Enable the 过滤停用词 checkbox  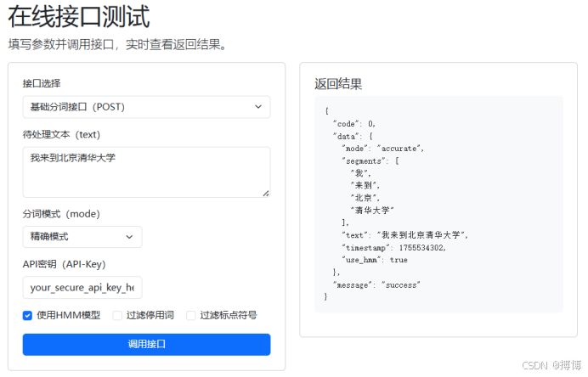point(117,316)
